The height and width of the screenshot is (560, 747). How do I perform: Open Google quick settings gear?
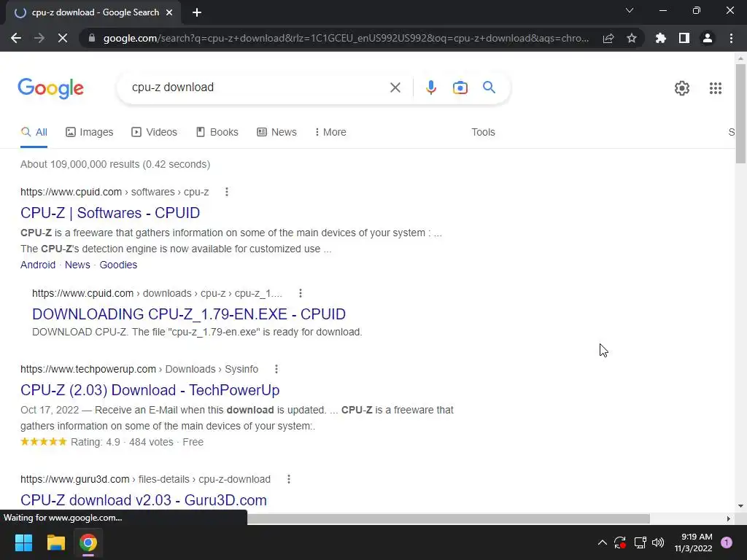click(682, 88)
